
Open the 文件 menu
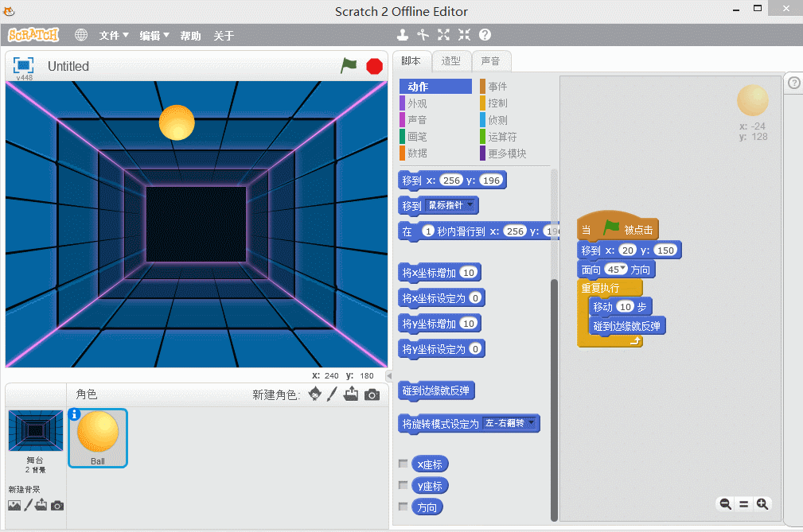point(114,35)
